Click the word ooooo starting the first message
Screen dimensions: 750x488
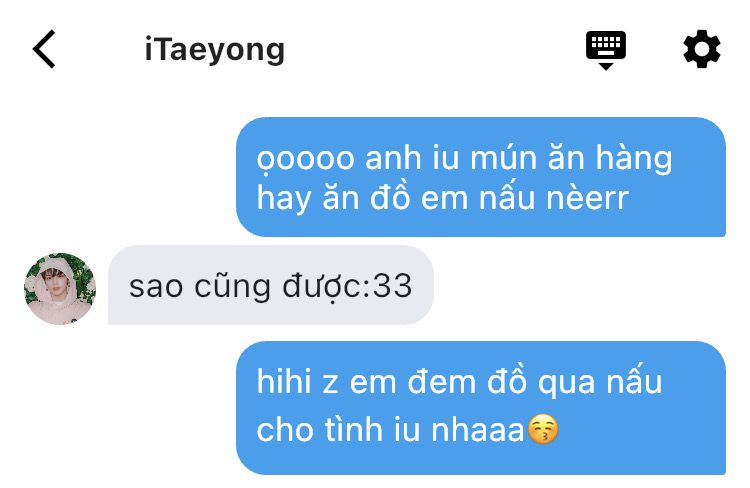click(x=306, y=160)
